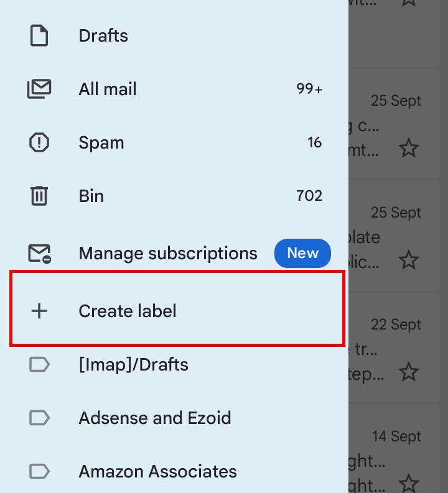The image size is (448, 493).
Task: Click the blue New badge
Action: click(302, 254)
